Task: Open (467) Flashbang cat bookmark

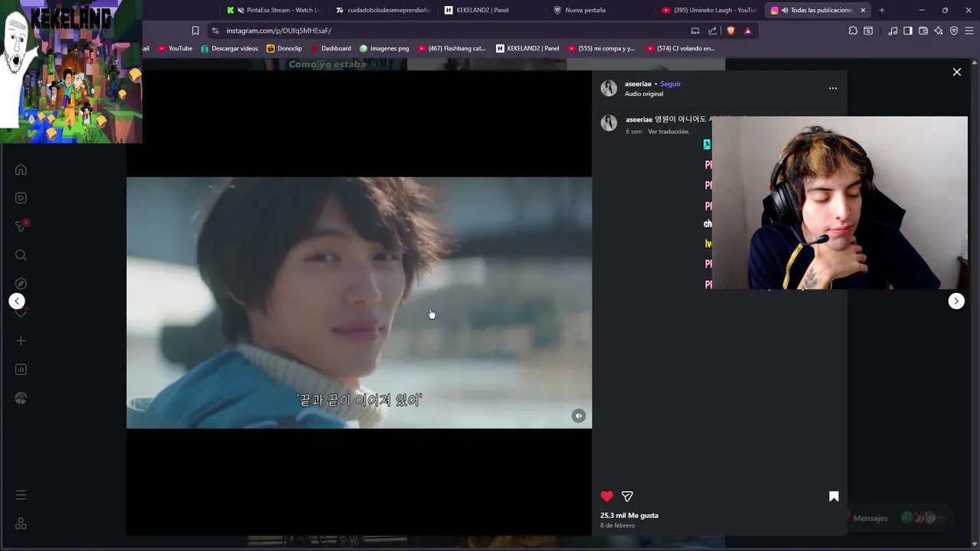Action: (452, 48)
